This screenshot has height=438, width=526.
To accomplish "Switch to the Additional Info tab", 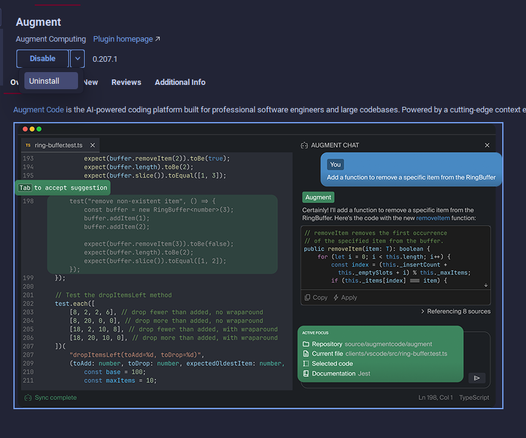I will click(x=180, y=82).
